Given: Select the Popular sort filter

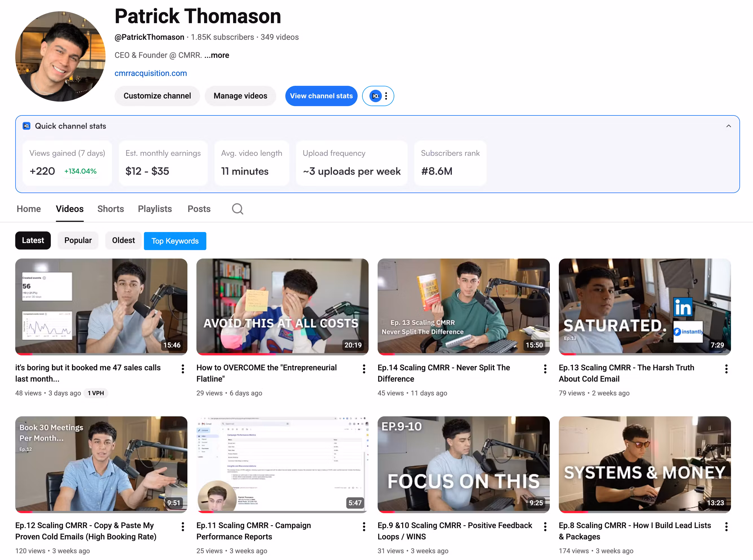Looking at the screenshot, I should point(78,240).
